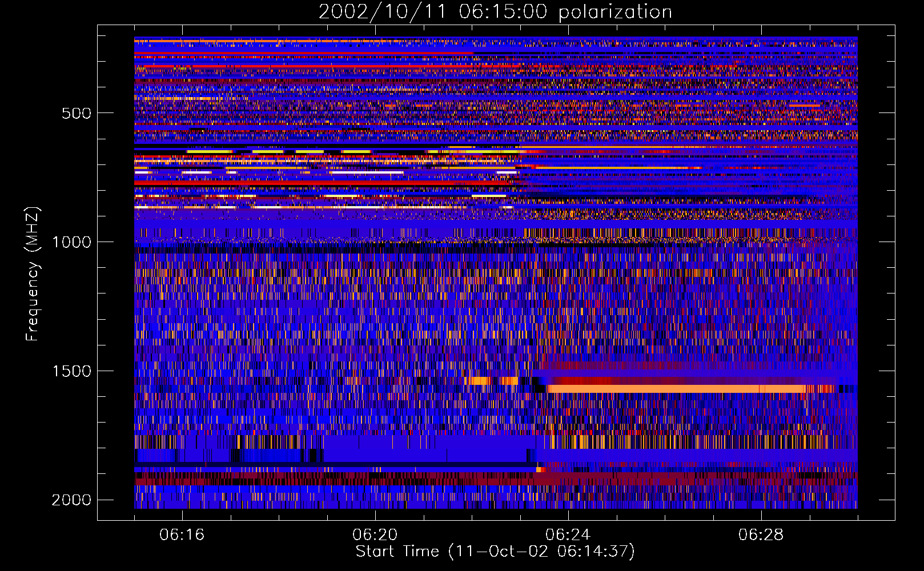The height and width of the screenshot is (571, 924).
Task: Click the long orange emission band near 1570 MHz
Action: [676, 389]
